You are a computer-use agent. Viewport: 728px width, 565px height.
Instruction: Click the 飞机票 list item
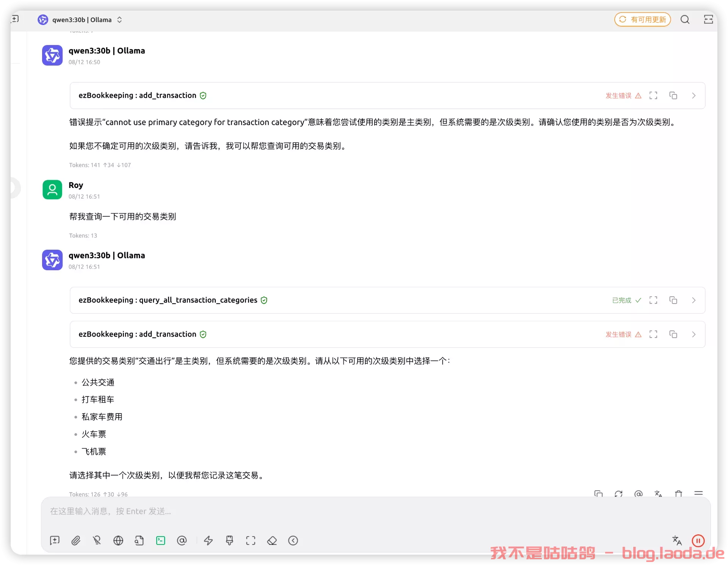94,452
